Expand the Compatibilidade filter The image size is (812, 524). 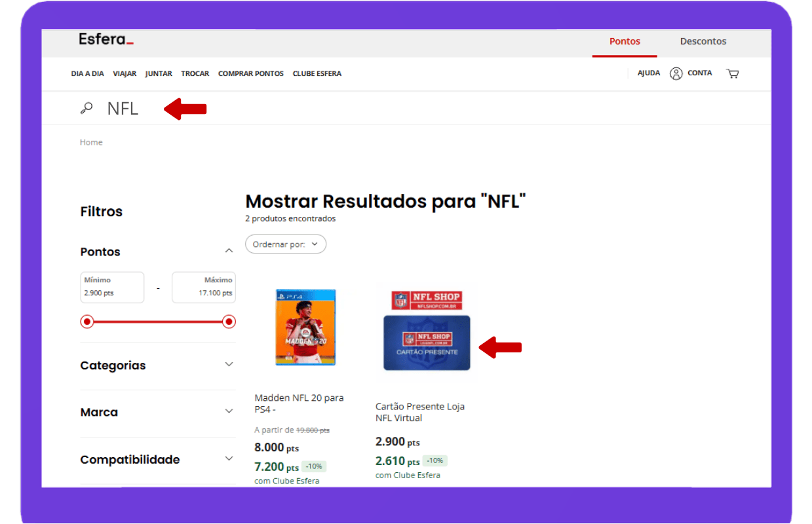tap(229, 459)
